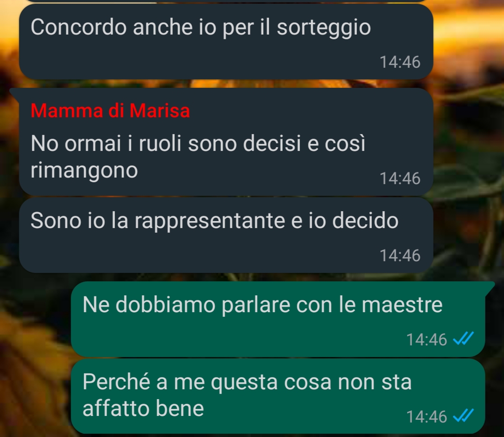Tap the 14:46 timestamp on the 'rimangono' message
Image resolution: width=504 pixels, height=437 pixels.
(x=400, y=179)
